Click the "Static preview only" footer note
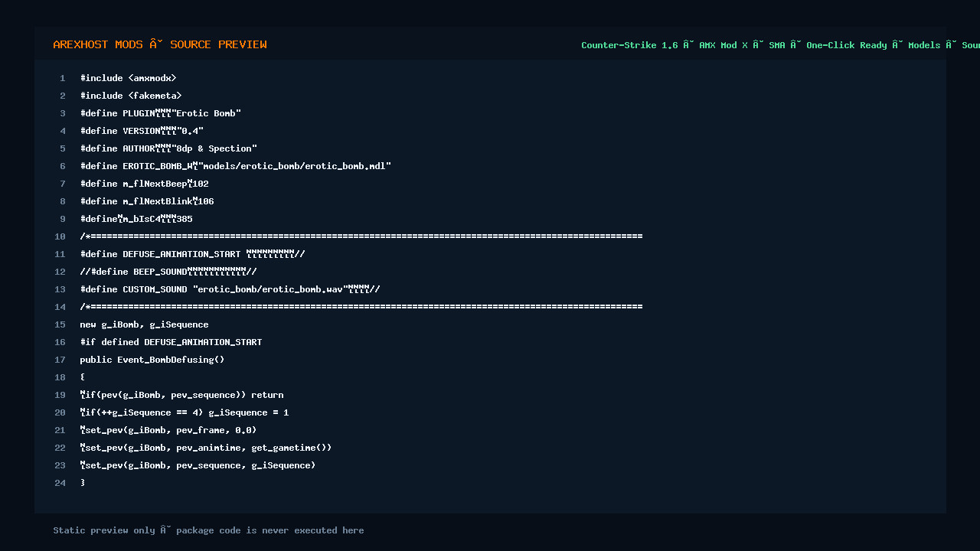The width and height of the screenshot is (980, 551). coord(103,530)
